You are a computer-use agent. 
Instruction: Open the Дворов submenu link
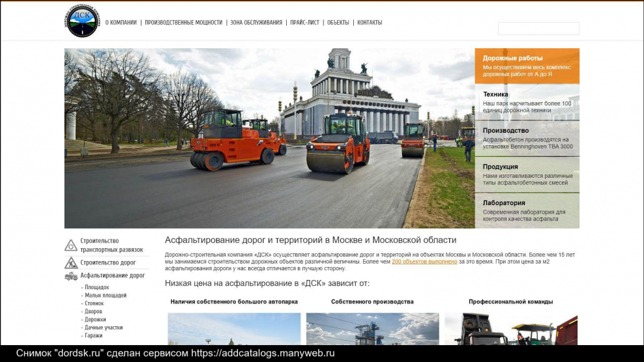93,311
